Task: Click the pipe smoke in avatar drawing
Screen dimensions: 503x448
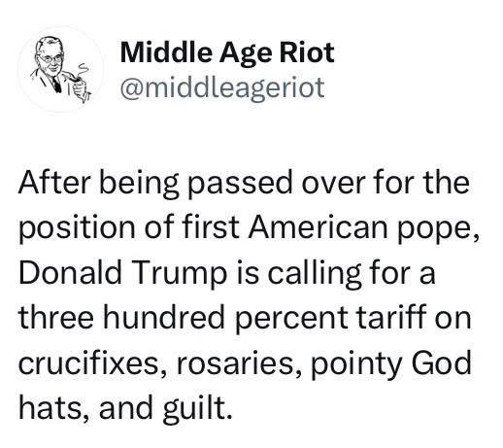Action: click(83, 69)
